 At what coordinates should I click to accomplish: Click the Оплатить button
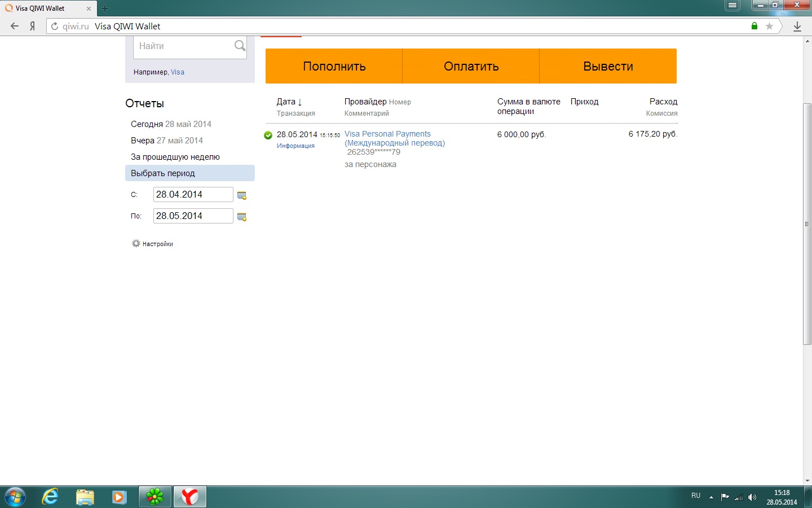471,66
